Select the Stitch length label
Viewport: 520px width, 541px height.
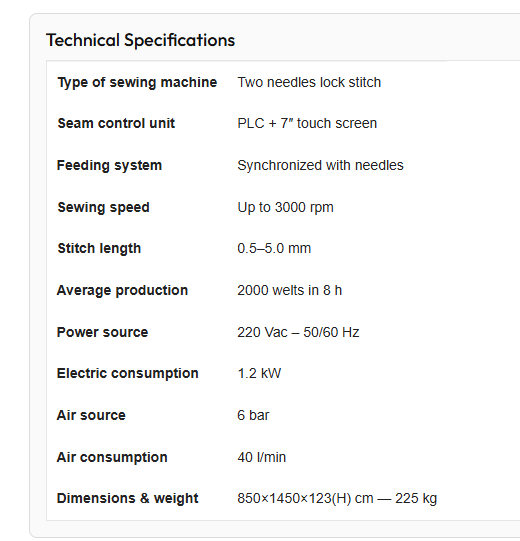tap(99, 248)
